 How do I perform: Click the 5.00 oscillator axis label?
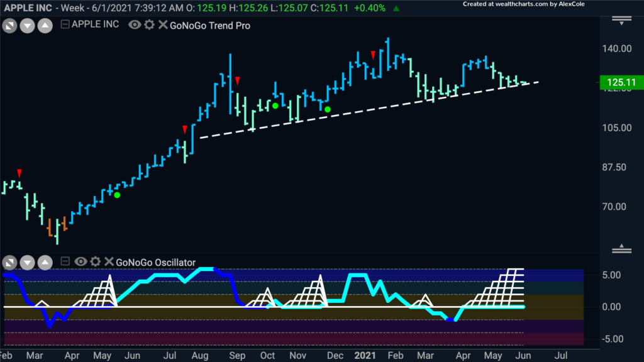(x=611, y=275)
